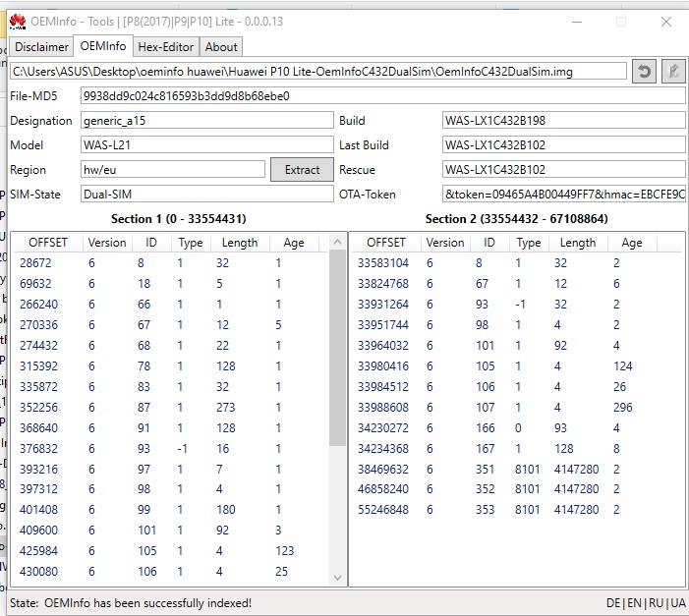Select row with offset 270336
The height and width of the screenshot is (616, 689).
(x=170, y=324)
